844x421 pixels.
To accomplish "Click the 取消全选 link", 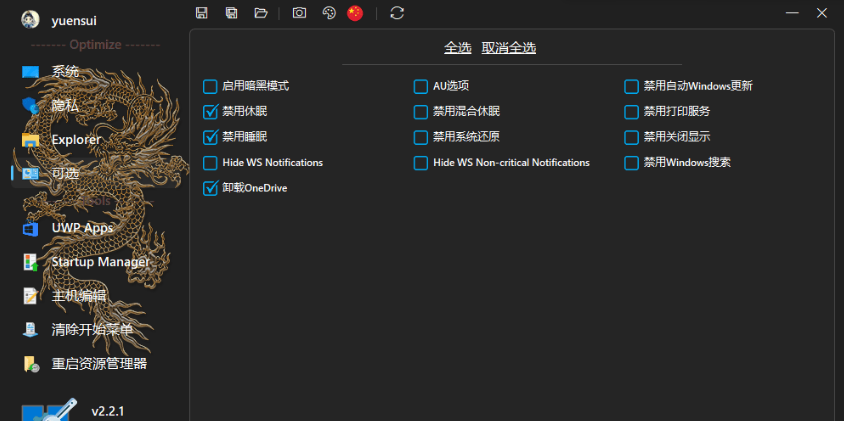I will (509, 48).
